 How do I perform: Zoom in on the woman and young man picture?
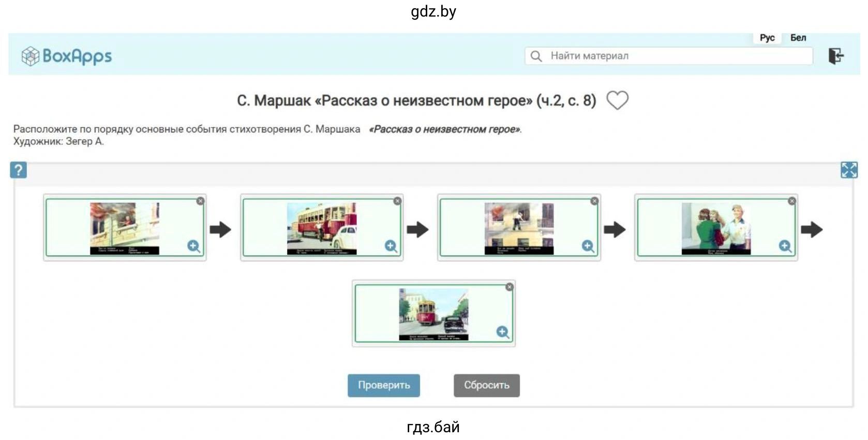click(x=785, y=246)
